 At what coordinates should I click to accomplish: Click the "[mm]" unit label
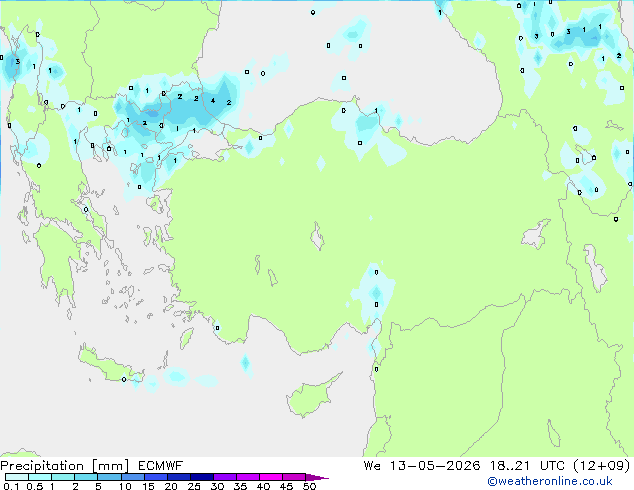pyautogui.click(x=110, y=466)
